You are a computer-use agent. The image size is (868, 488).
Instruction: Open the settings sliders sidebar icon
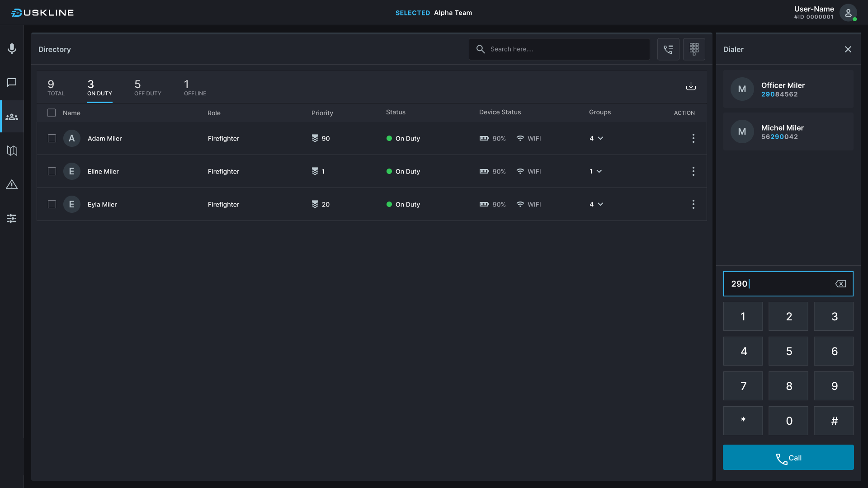(x=12, y=219)
